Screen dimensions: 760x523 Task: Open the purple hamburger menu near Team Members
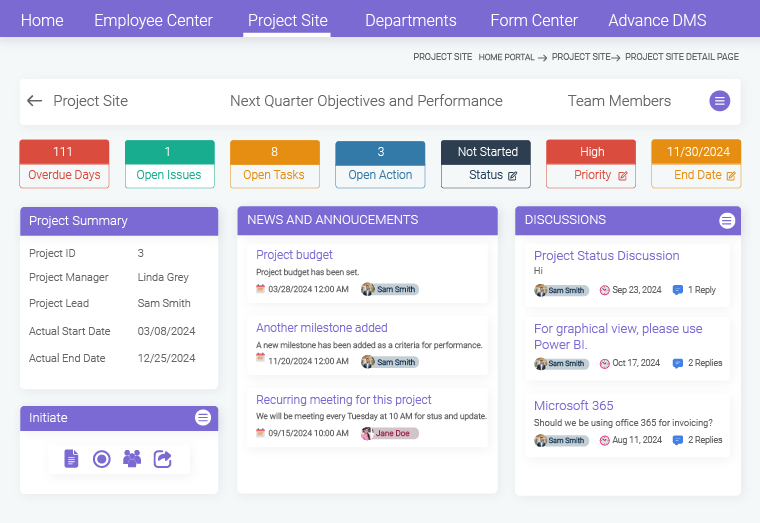click(x=720, y=101)
